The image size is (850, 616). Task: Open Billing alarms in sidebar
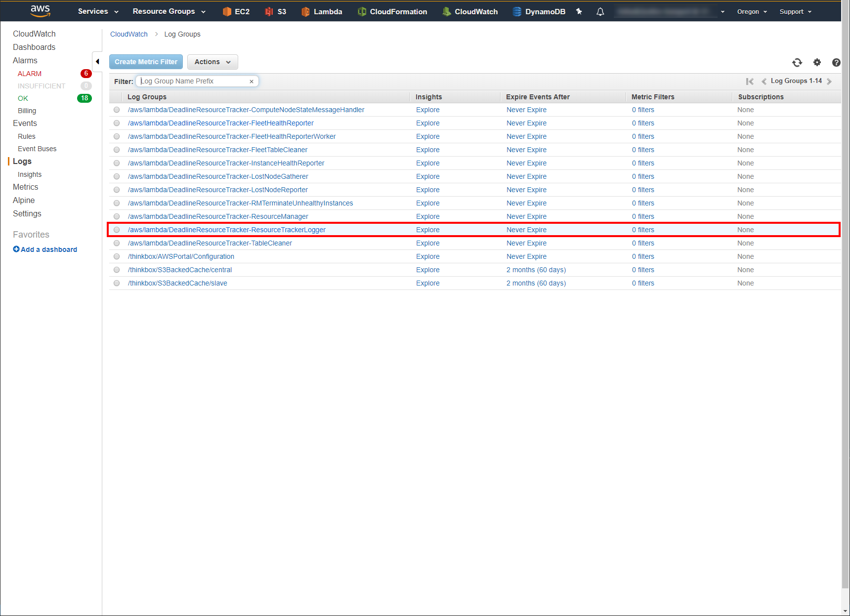27,111
